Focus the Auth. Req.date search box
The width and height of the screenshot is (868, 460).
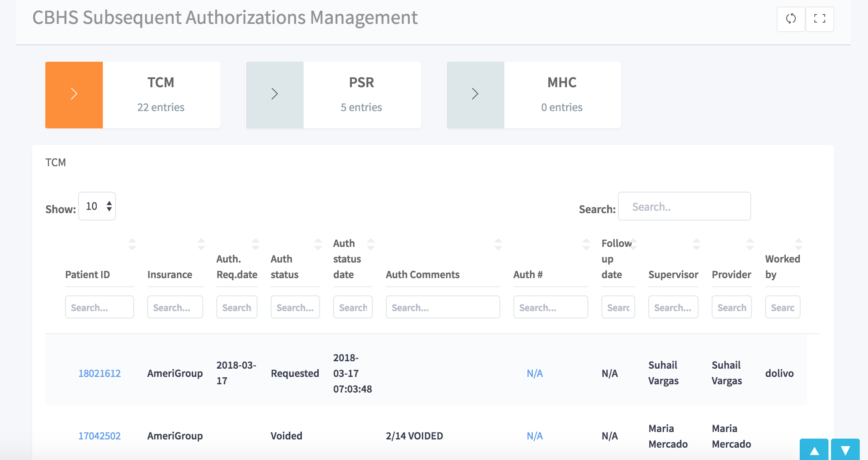click(237, 307)
